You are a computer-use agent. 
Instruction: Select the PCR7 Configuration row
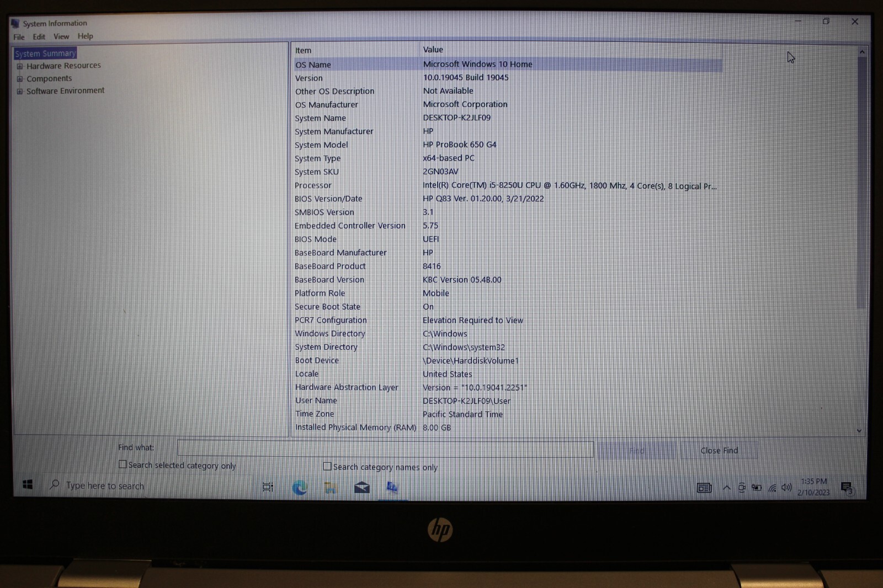coord(508,320)
